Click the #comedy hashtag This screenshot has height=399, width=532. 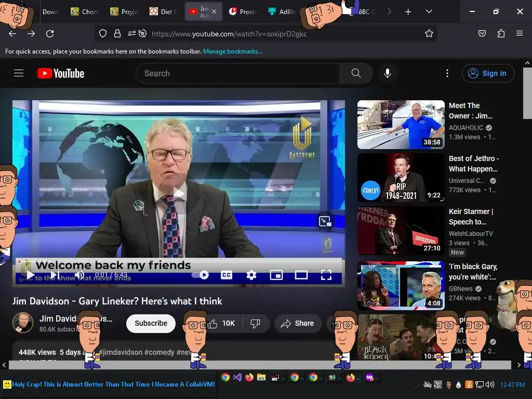point(159,352)
